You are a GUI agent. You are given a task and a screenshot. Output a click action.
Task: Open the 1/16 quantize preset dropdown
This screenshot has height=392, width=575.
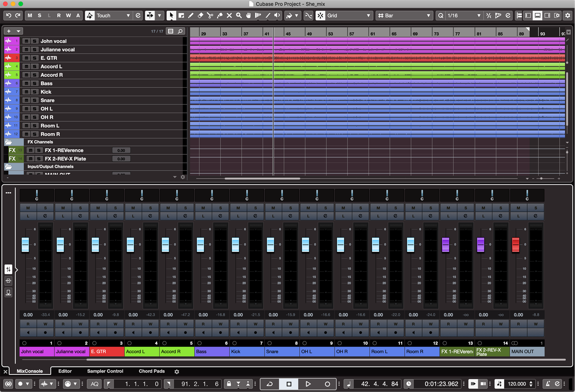(460, 15)
